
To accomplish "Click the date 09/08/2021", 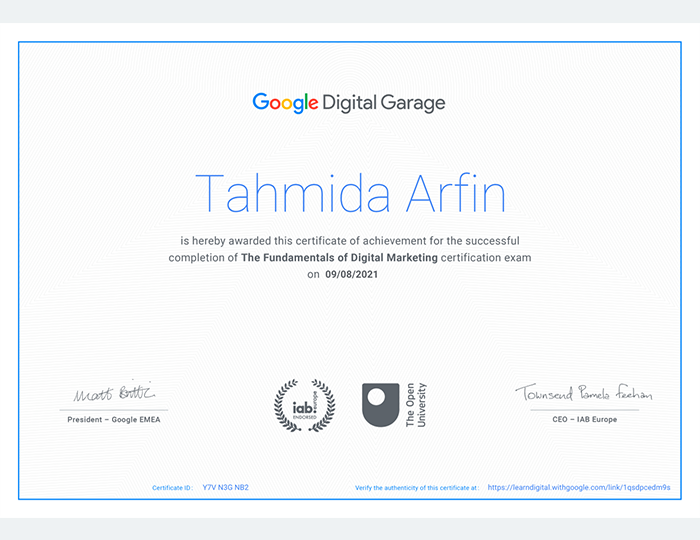I will click(351, 274).
